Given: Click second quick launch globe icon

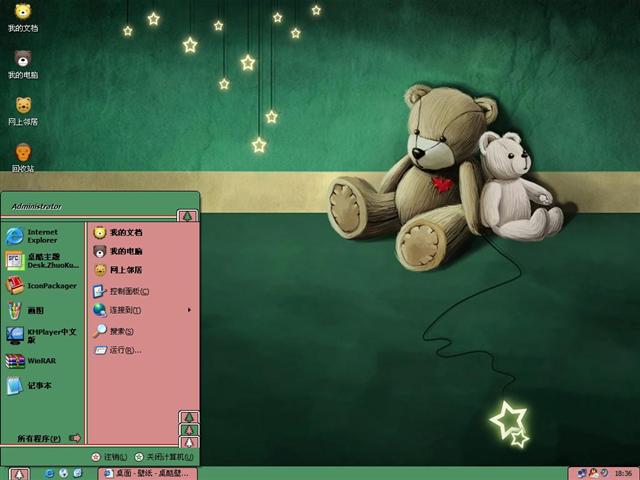Looking at the screenshot, I should coord(64,473).
